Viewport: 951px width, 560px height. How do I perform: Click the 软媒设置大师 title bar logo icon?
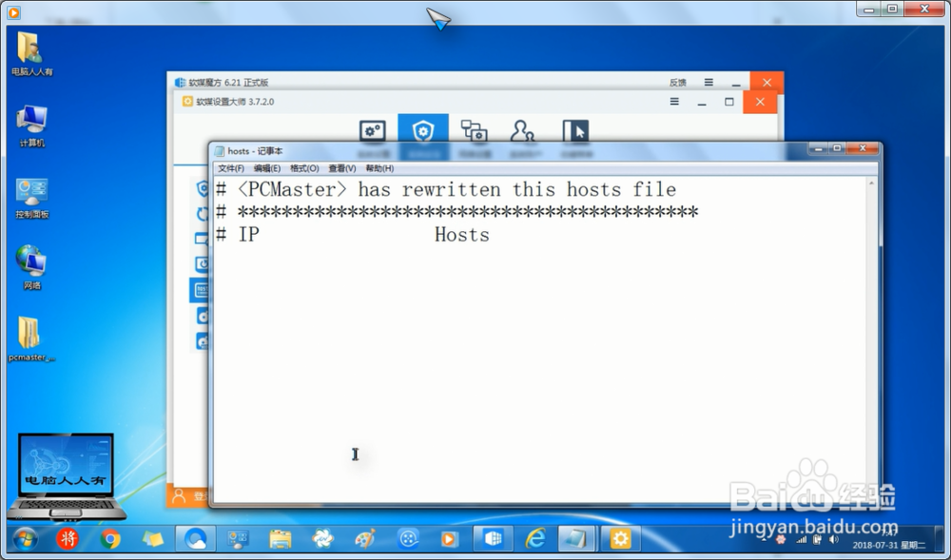[187, 102]
